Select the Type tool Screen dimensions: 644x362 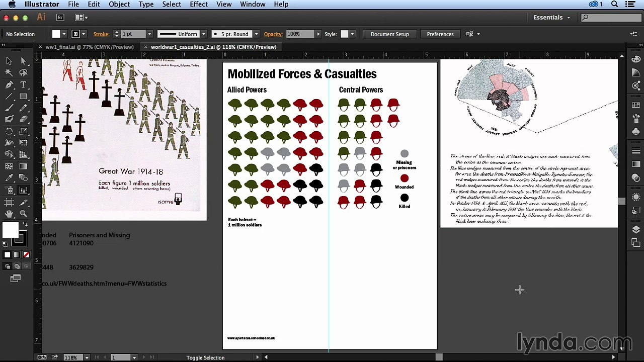click(23, 85)
